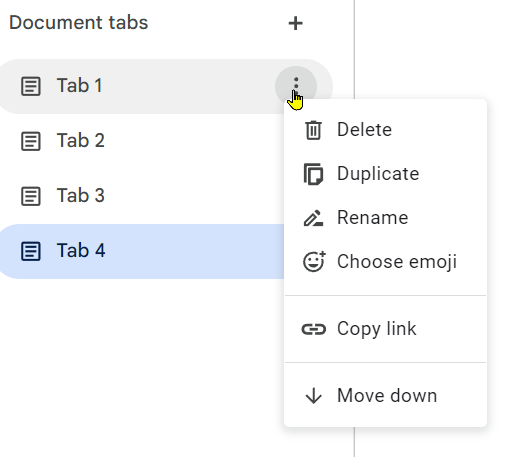The height and width of the screenshot is (457, 508).
Task: Click the pencil rename icon
Action: click(x=313, y=218)
